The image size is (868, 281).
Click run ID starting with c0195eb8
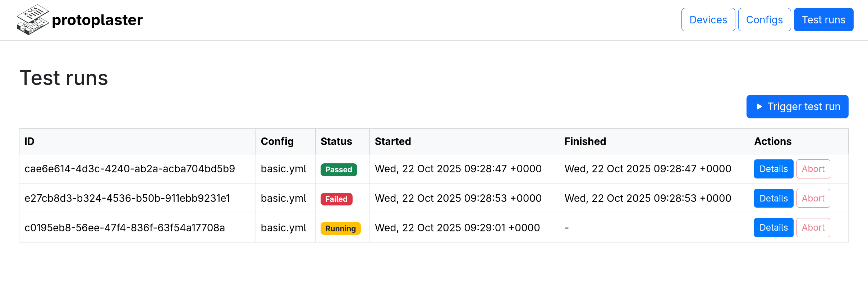(x=124, y=228)
